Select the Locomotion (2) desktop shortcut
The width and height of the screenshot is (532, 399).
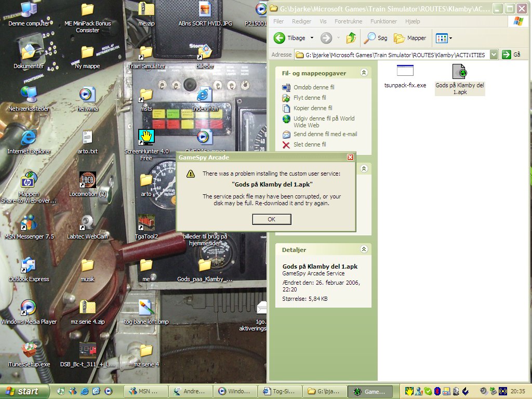pyautogui.click(x=87, y=184)
